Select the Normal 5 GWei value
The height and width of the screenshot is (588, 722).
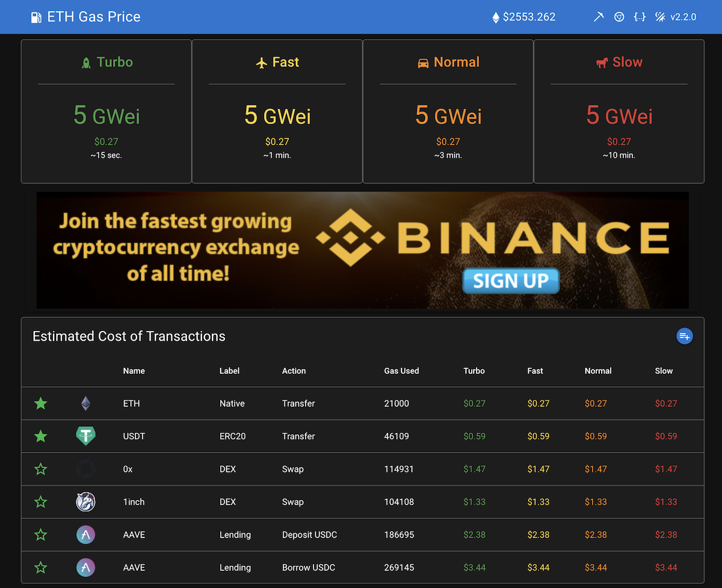click(448, 115)
